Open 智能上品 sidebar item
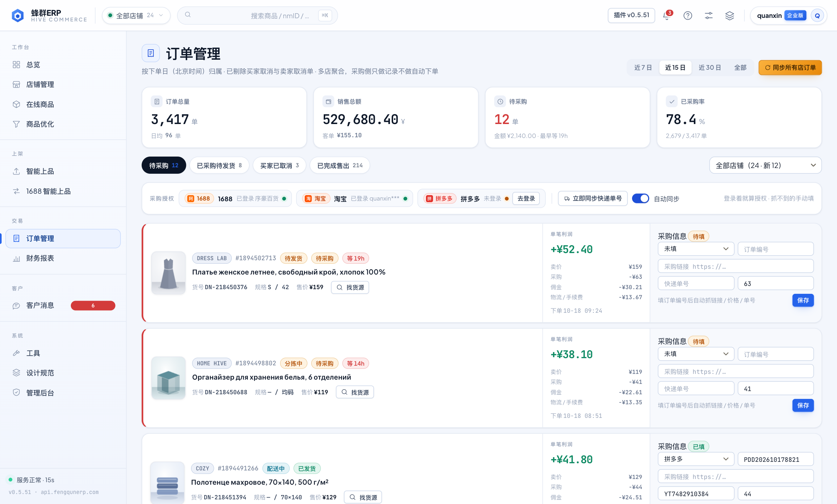Image resolution: width=837 pixels, height=504 pixels. [x=63, y=171]
